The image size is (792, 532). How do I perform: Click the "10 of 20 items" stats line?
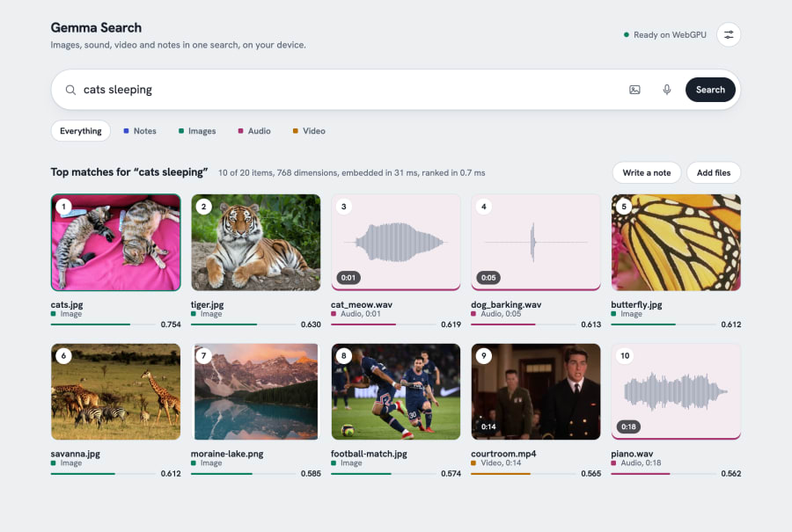coord(351,172)
